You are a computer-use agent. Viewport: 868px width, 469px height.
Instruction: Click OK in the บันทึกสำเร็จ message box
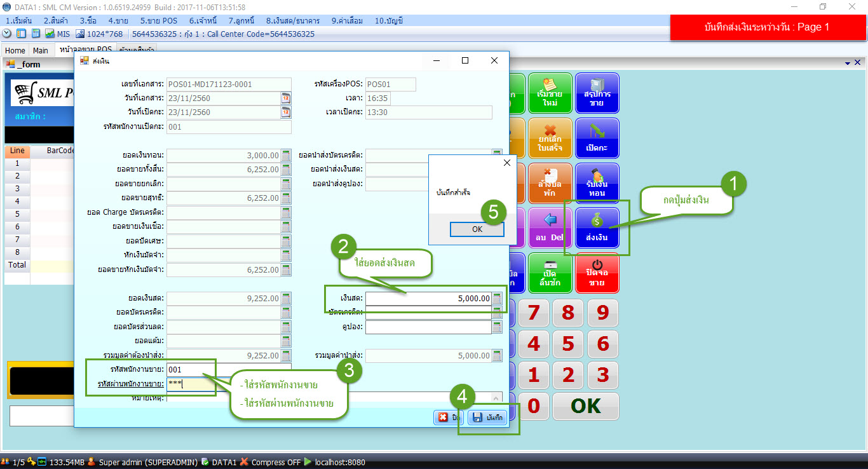[477, 229]
